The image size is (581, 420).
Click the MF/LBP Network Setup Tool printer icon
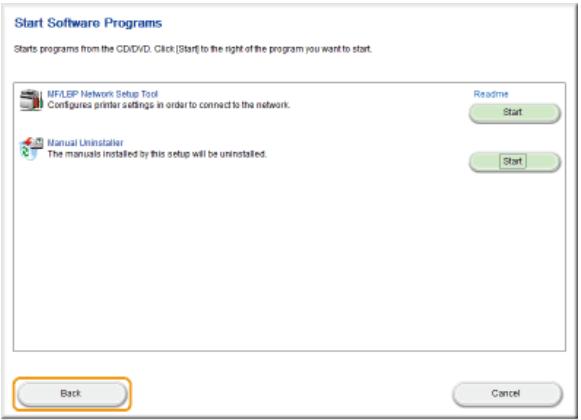click(x=31, y=100)
